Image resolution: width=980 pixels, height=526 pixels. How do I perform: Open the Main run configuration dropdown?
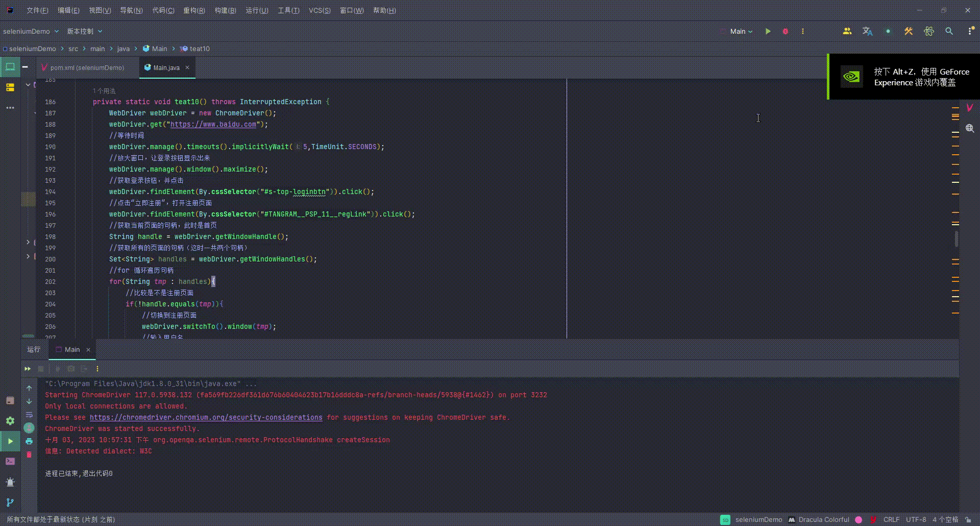pos(741,31)
